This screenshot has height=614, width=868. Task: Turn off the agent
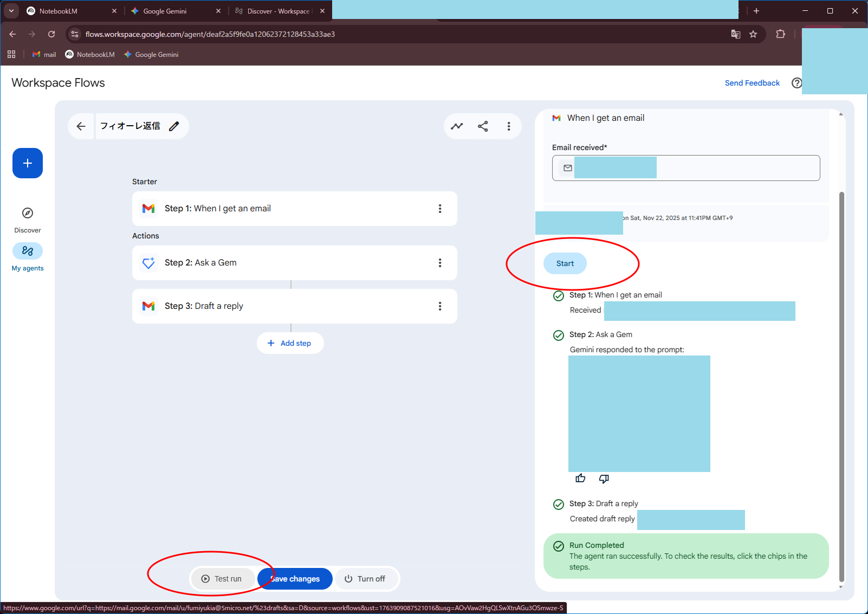coord(365,579)
